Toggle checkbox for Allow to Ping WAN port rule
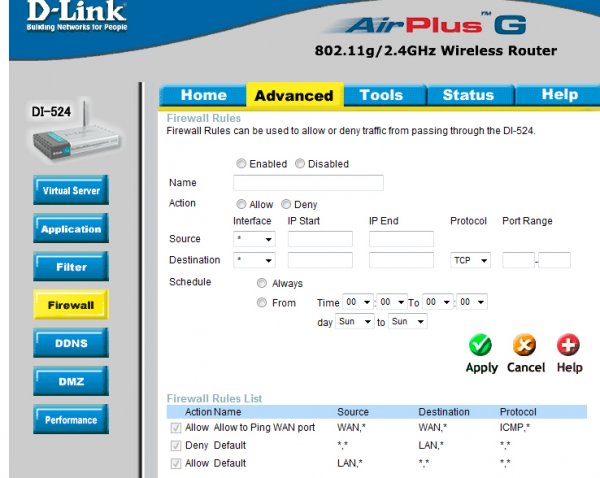The image size is (600, 478). pos(175,428)
